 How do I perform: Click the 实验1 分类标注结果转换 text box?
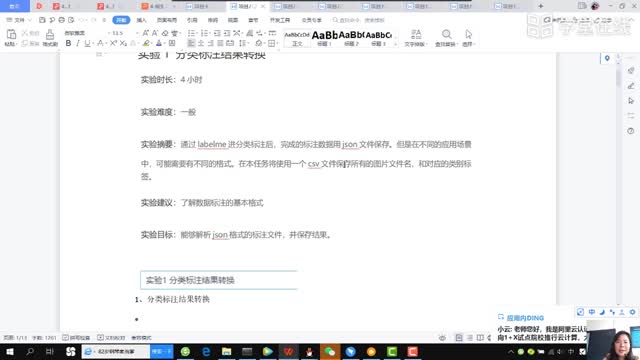219,280
